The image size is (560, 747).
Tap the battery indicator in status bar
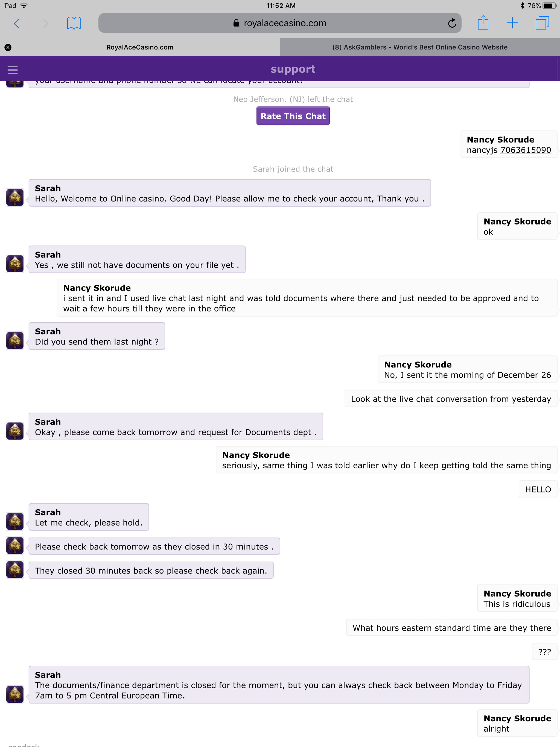[x=549, y=6]
